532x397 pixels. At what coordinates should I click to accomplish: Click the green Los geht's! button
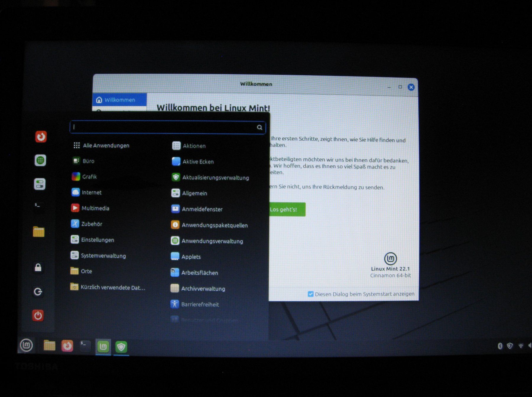287,210
